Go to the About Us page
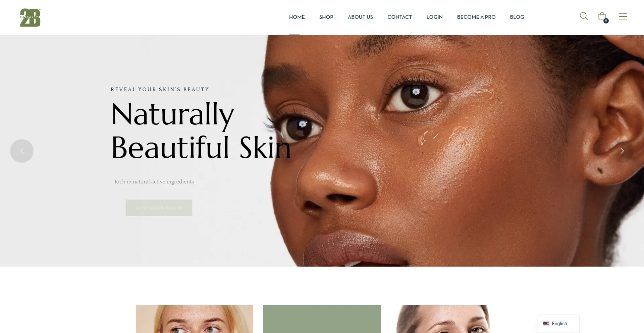644x333 pixels. tap(360, 17)
